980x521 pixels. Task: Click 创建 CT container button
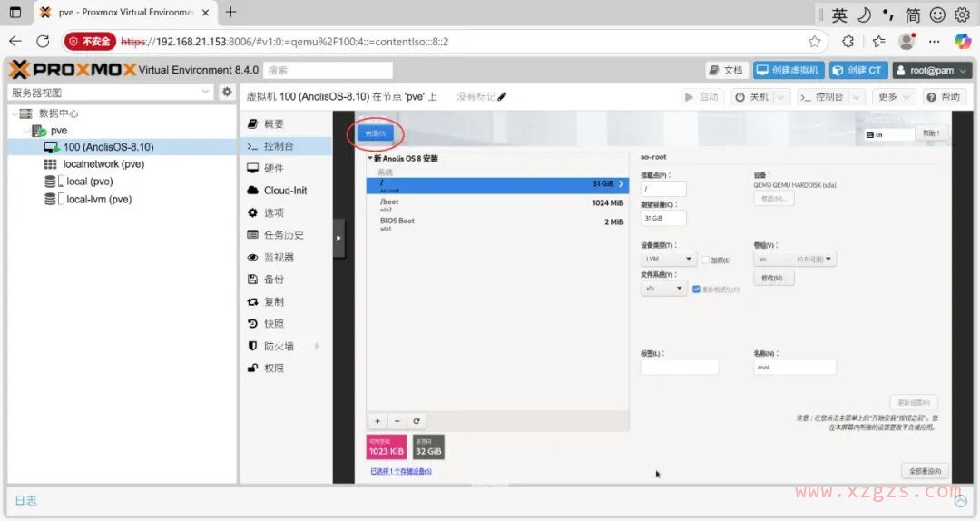click(x=857, y=70)
